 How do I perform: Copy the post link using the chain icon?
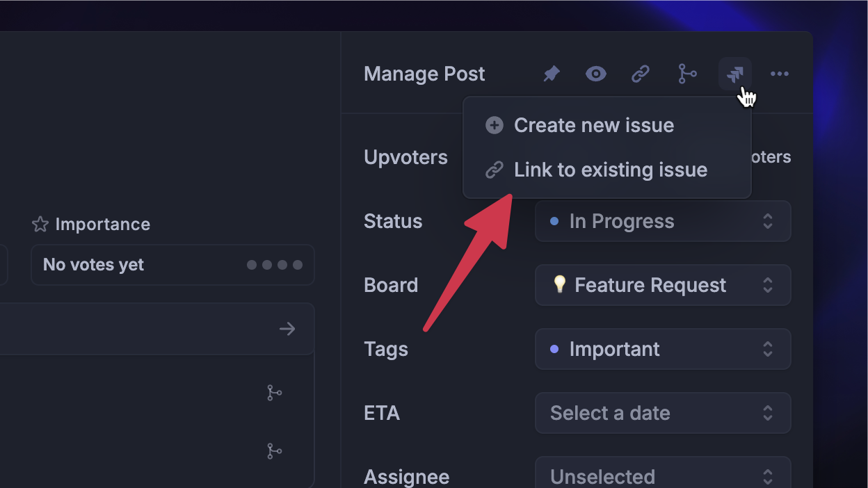641,74
